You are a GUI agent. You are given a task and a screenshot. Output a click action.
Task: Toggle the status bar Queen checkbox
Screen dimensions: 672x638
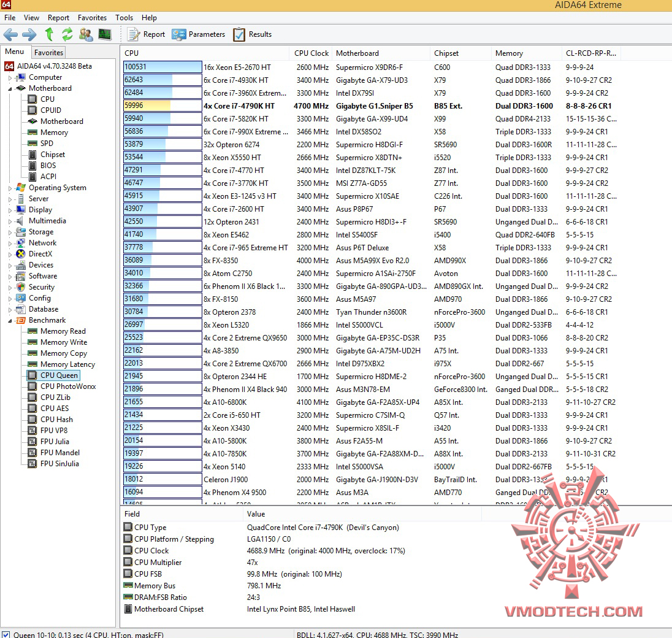click(x=6, y=634)
